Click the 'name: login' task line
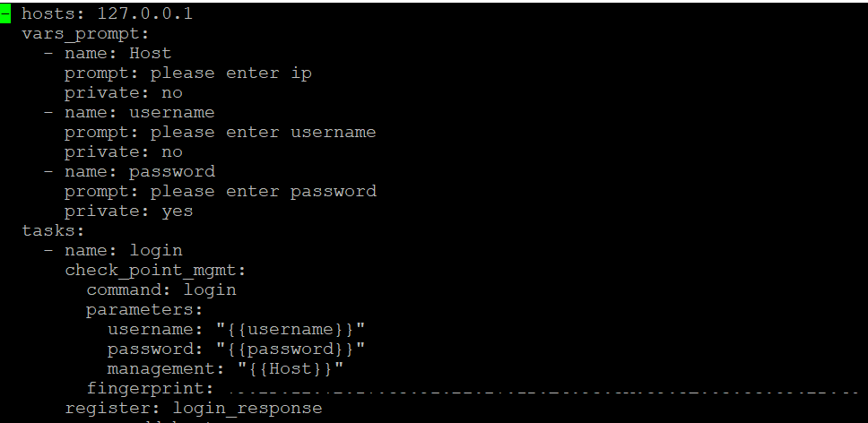 tap(123, 250)
